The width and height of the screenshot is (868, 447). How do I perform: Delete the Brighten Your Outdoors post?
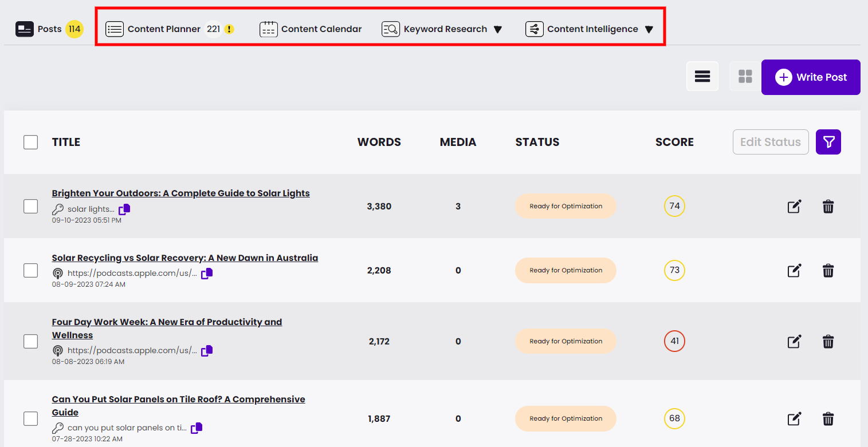[x=828, y=207]
